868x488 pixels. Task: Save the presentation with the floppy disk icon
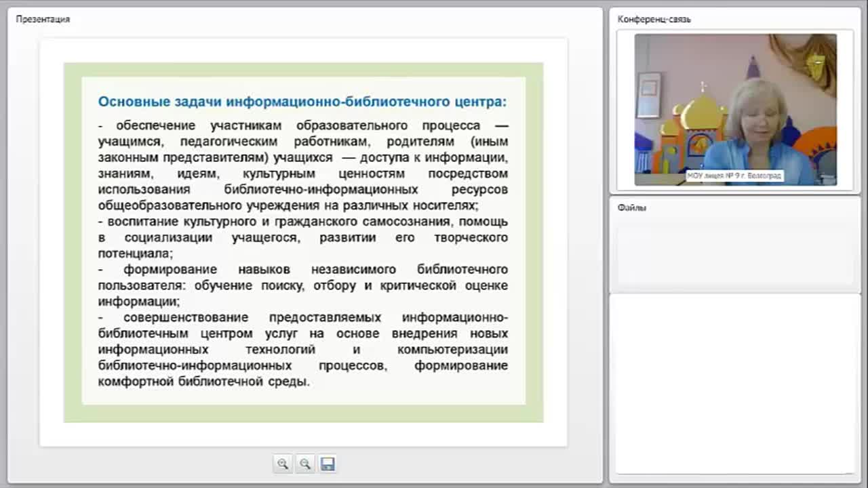[x=328, y=464]
